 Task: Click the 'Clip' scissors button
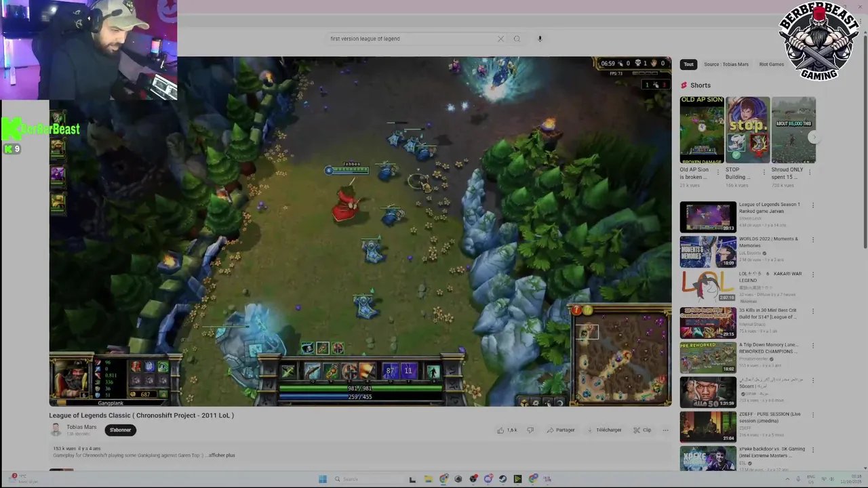pos(642,430)
